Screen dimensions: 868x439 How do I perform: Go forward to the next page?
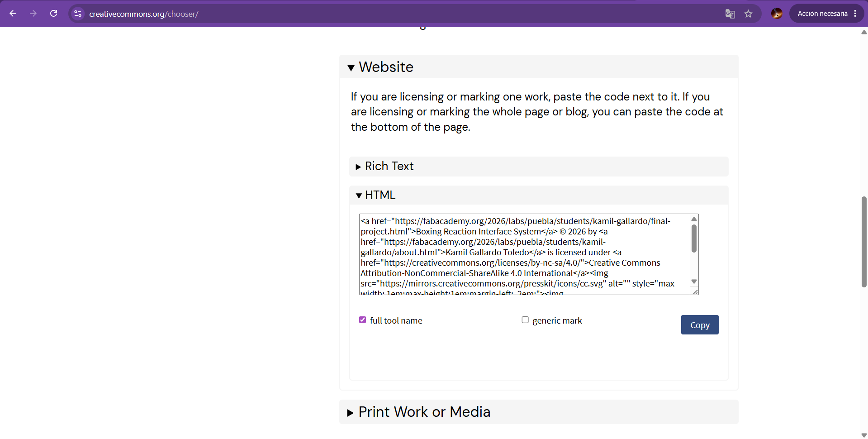click(x=33, y=14)
